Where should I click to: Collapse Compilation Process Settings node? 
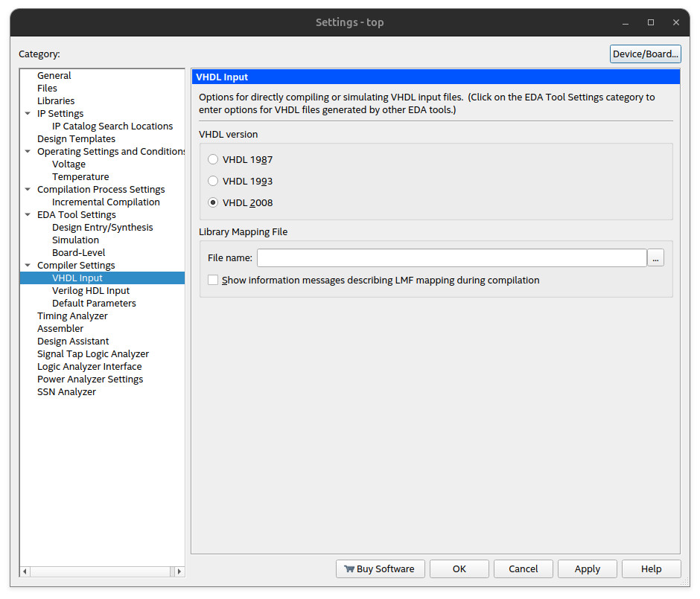point(28,190)
